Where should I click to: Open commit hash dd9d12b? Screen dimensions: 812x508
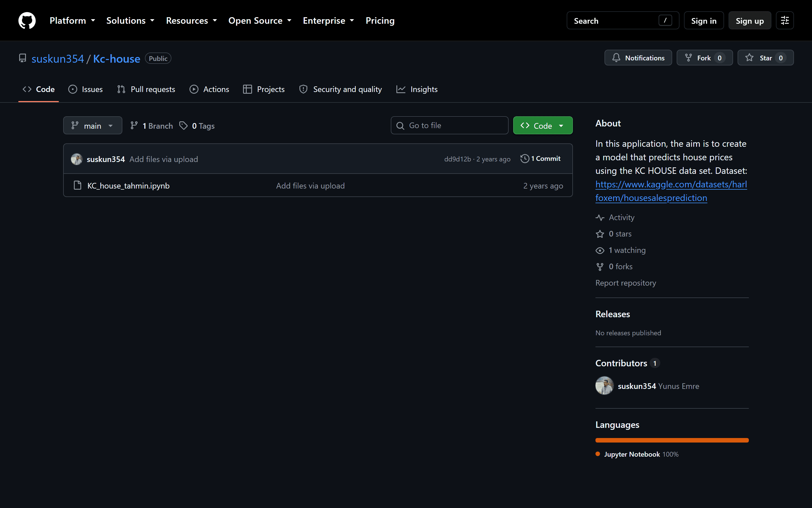coord(458,159)
